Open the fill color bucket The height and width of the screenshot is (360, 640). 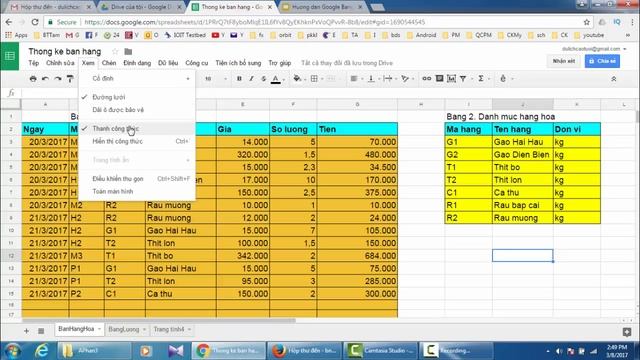point(297,79)
